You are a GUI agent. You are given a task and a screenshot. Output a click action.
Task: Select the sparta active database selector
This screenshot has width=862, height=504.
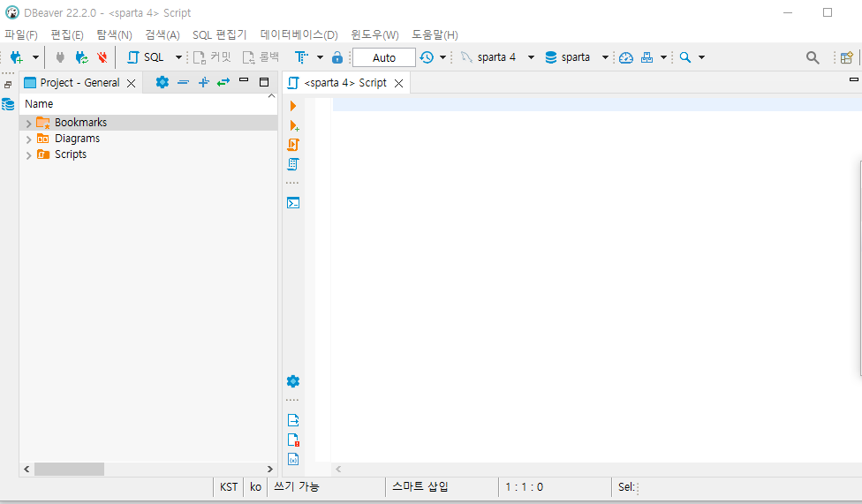(576, 57)
